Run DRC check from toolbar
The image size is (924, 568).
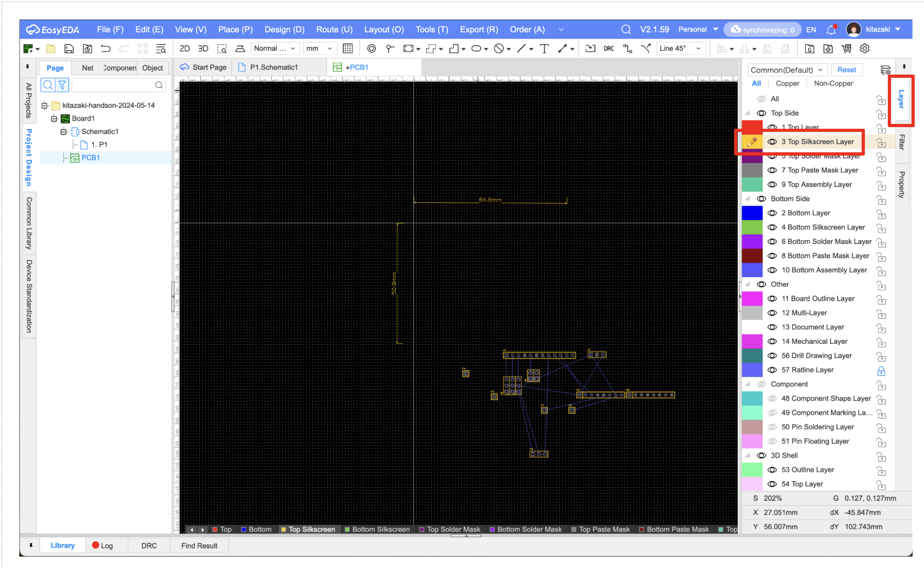pos(608,49)
